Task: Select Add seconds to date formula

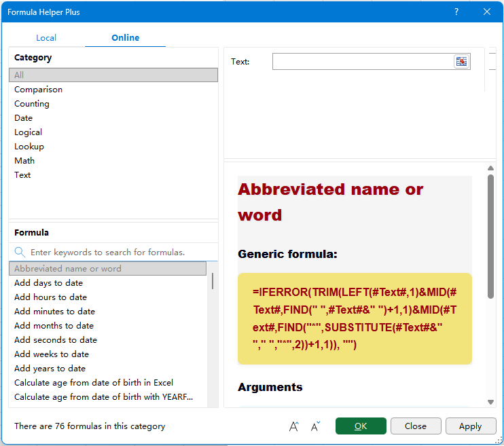Action: coord(108,339)
